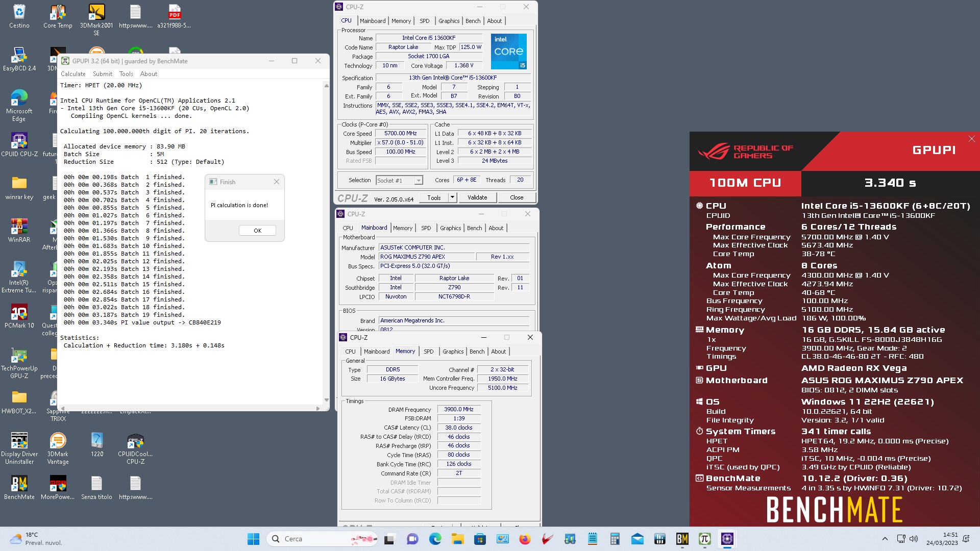Open the 1220 desktop file
The image size is (980, 551).
point(96,445)
